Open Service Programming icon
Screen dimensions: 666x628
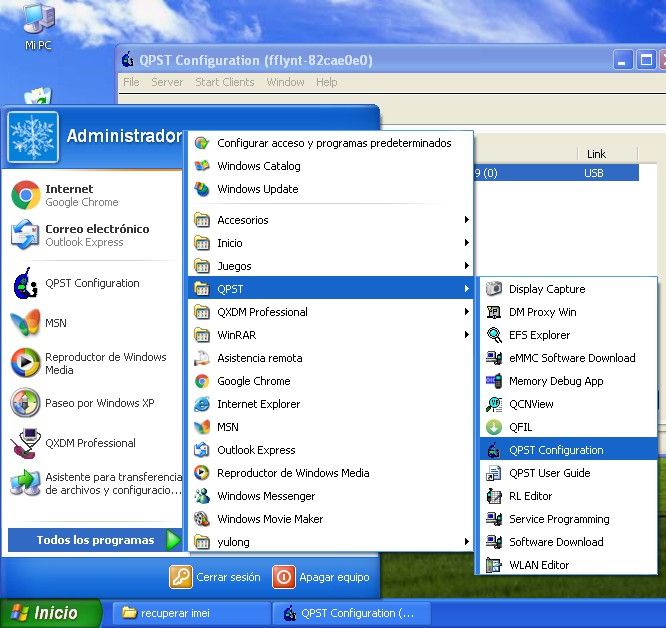coord(494,519)
